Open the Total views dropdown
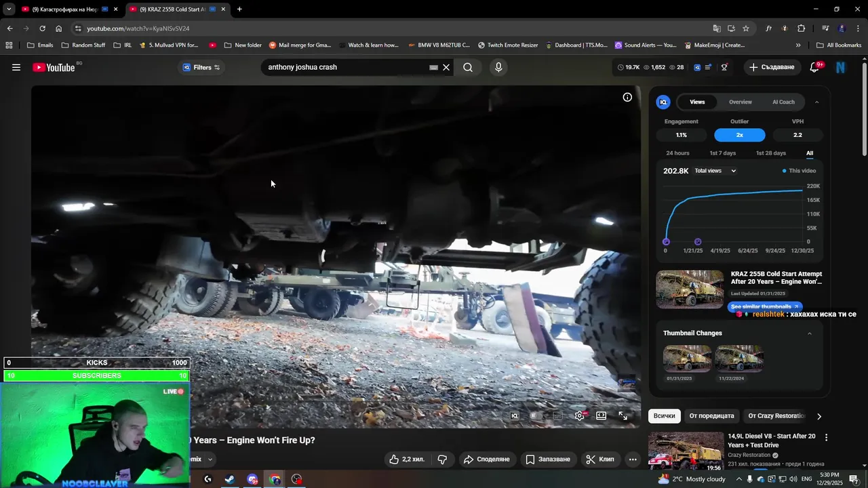868x488 pixels. coord(715,171)
